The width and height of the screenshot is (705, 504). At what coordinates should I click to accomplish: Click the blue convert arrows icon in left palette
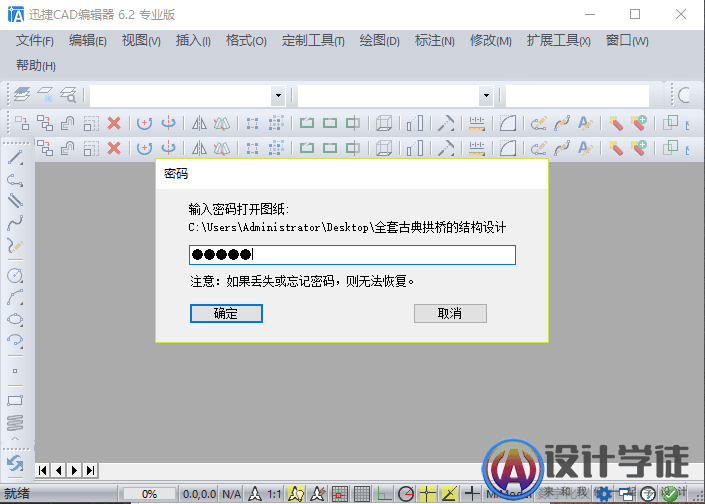point(15,463)
